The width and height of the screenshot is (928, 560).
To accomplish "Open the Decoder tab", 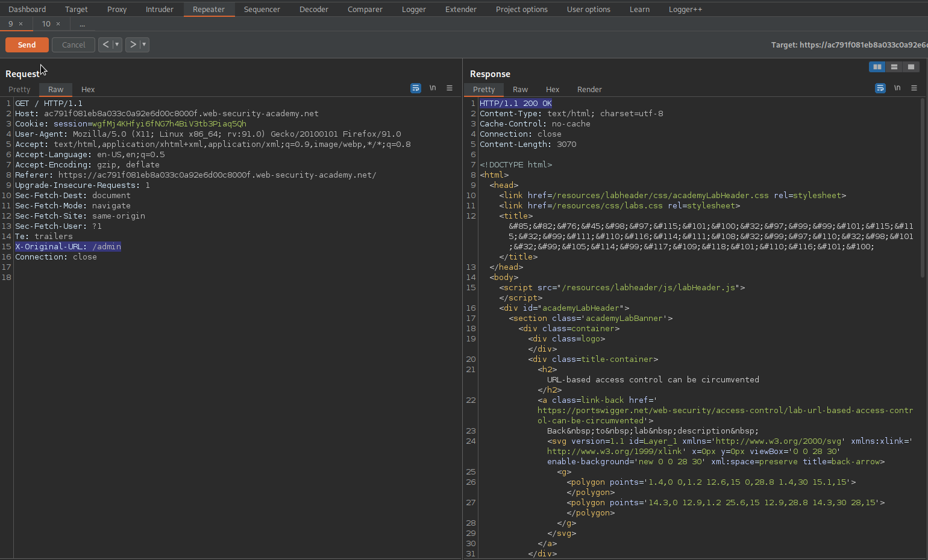I will pos(314,9).
